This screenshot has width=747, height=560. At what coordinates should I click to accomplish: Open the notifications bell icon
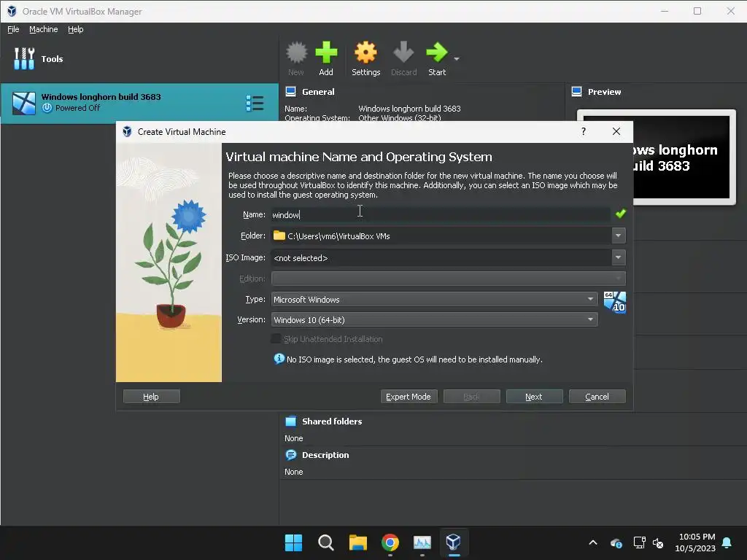(727, 542)
